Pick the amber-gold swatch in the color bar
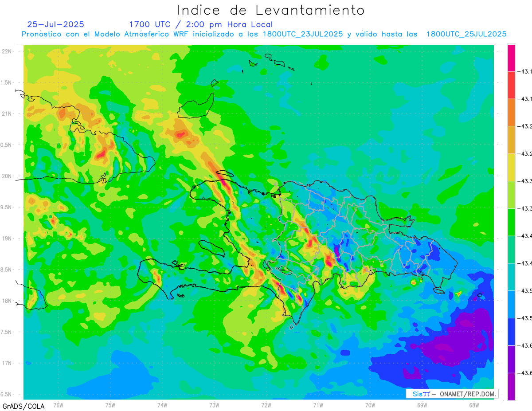532x411 pixels. click(x=511, y=140)
